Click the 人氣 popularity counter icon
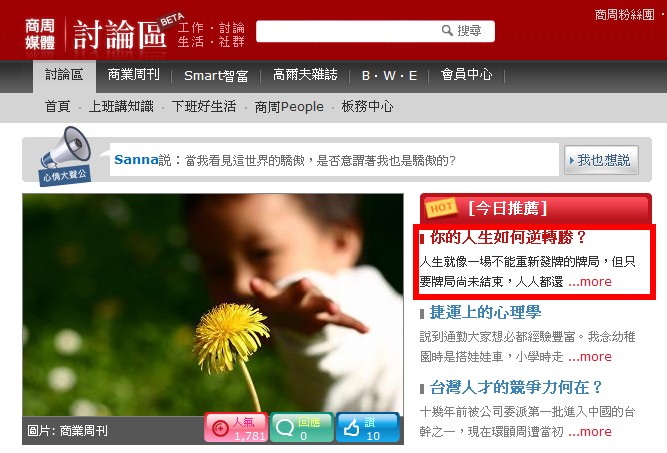667x453 pixels. pyautogui.click(x=220, y=428)
